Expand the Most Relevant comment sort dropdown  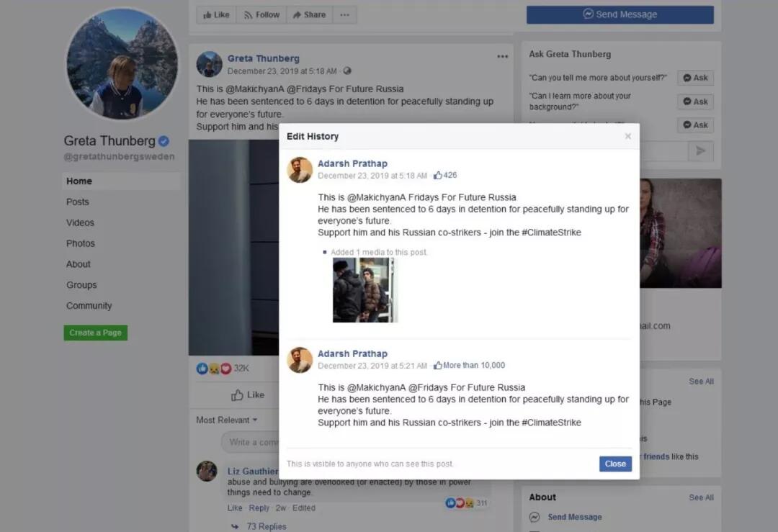coord(227,420)
